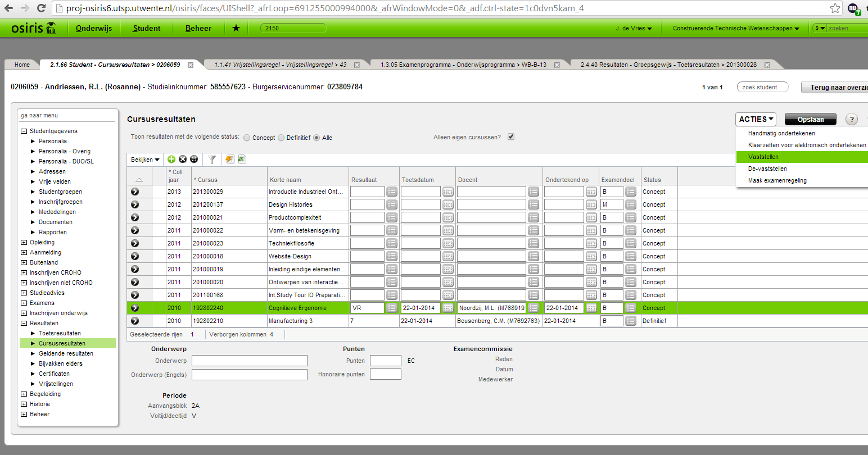
Task: Open Examendoel lookup for Manufacturing 3 row
Action: [631, 321]
